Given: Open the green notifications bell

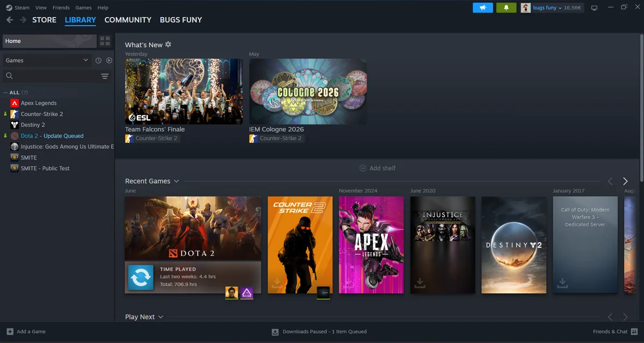Looking at the screenshot, I should (x=506, y=8).
